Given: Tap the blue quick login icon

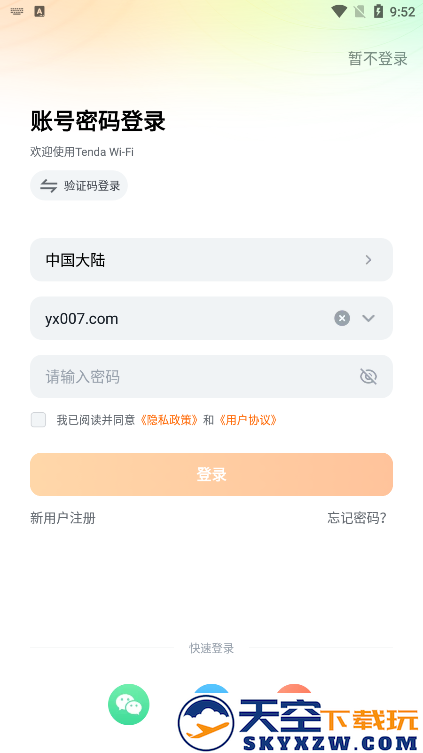Looking at the screenshot, I should (x=211, y=690).
